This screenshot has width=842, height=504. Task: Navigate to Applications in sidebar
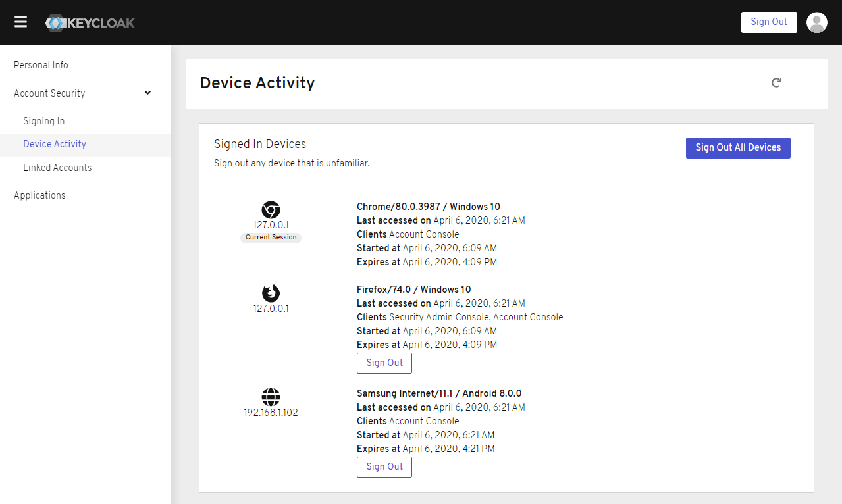39,195
